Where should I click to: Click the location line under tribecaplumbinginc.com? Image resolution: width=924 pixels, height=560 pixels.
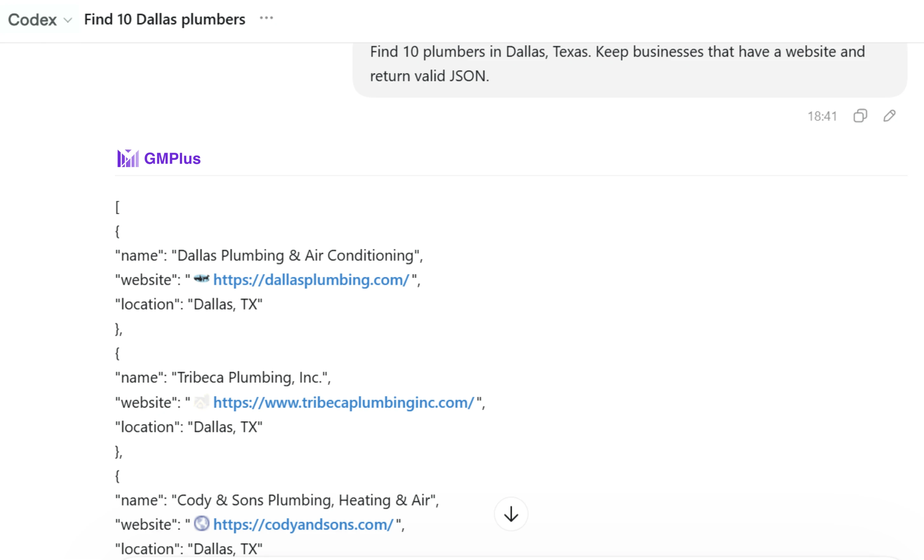189,427
